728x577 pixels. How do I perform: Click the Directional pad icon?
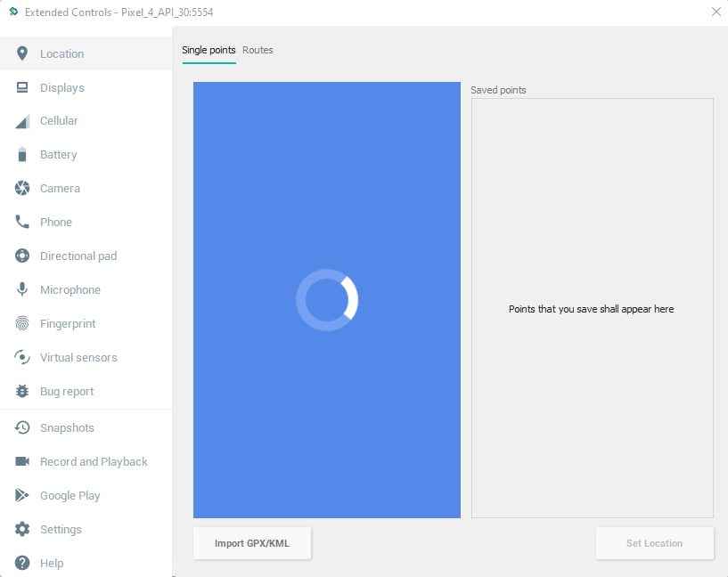[21, 256]
